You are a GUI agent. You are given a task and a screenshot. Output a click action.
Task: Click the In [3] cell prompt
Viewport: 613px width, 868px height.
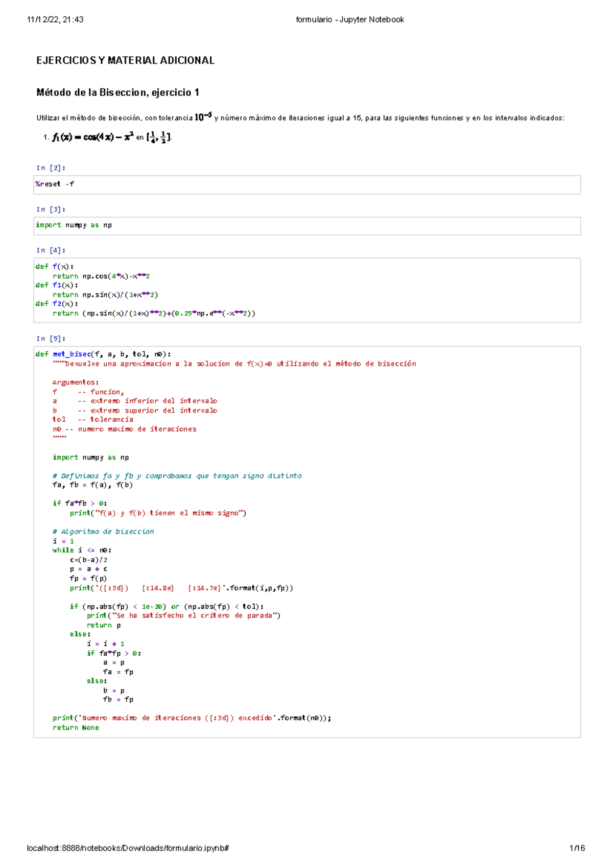(x=51, y=209)
